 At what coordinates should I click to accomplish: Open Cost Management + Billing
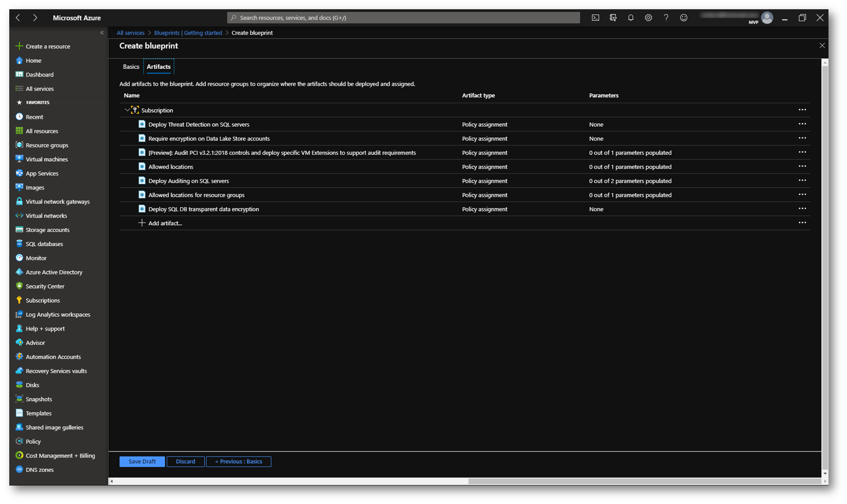[x=56, y=455]
